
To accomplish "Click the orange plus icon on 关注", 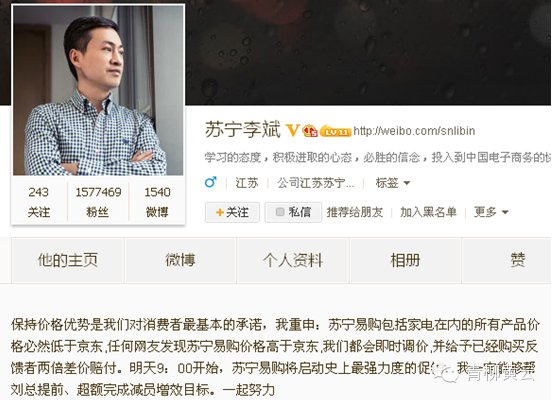I will 220,212.
